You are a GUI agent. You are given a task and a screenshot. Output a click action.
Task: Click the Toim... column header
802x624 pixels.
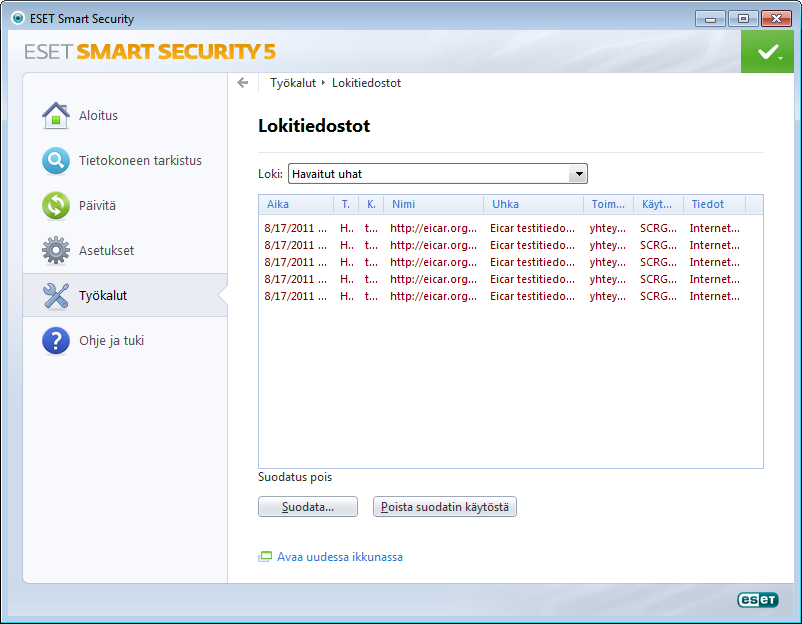[x=609, y=204]
